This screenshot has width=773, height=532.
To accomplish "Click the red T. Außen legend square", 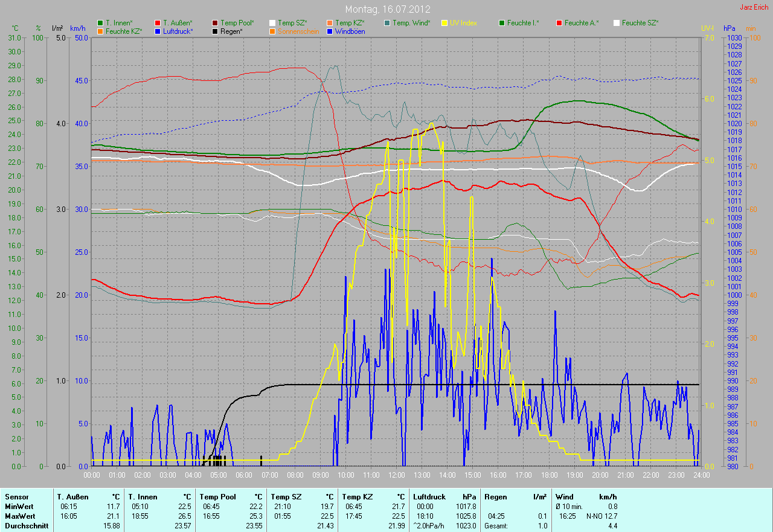I will click(158, 23).
